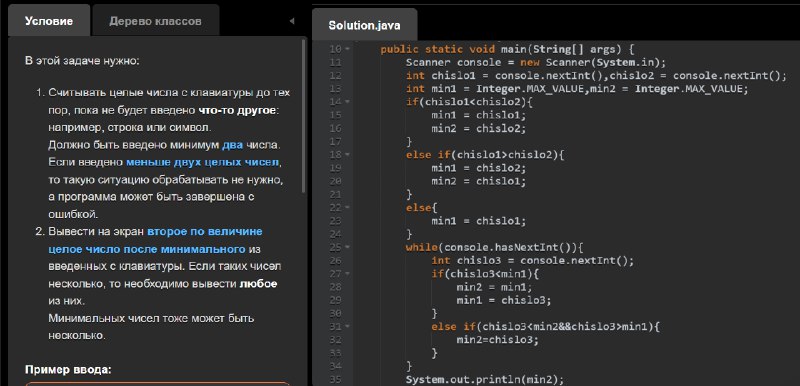Fold the else-if block at line 18
The image size is (800, 386).
[347, 155]
